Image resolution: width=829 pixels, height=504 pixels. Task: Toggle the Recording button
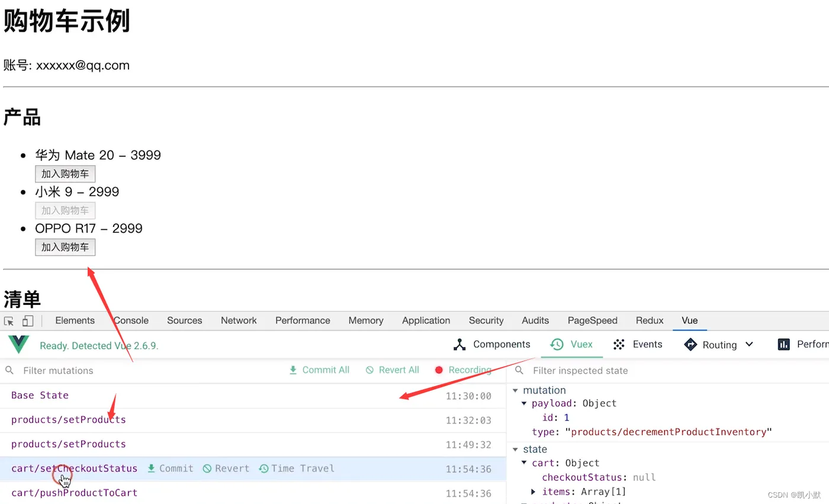(463, 370)
